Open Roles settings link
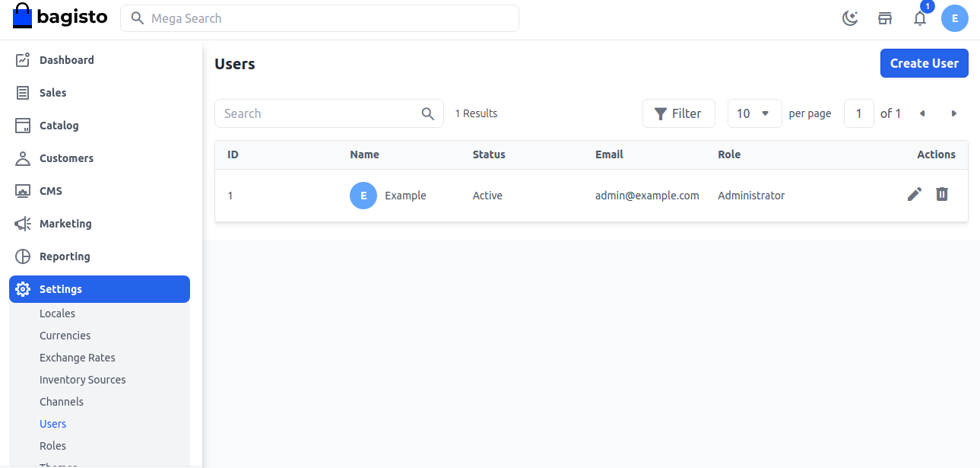Viewport: 980px width, 468px height. coord(52,446)
